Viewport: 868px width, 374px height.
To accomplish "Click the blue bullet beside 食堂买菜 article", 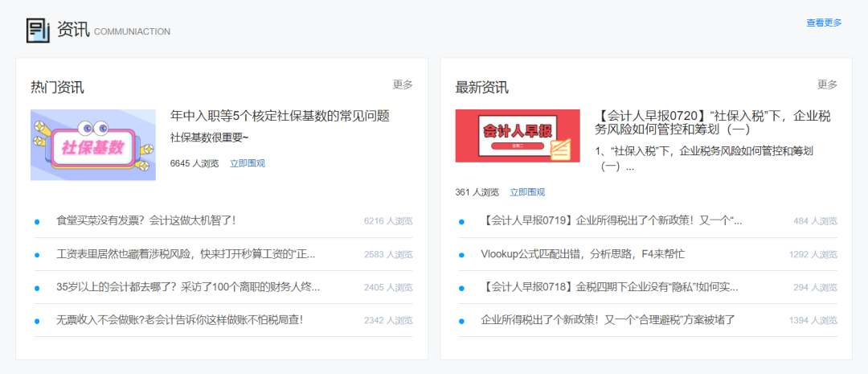I will pos(37,221).
